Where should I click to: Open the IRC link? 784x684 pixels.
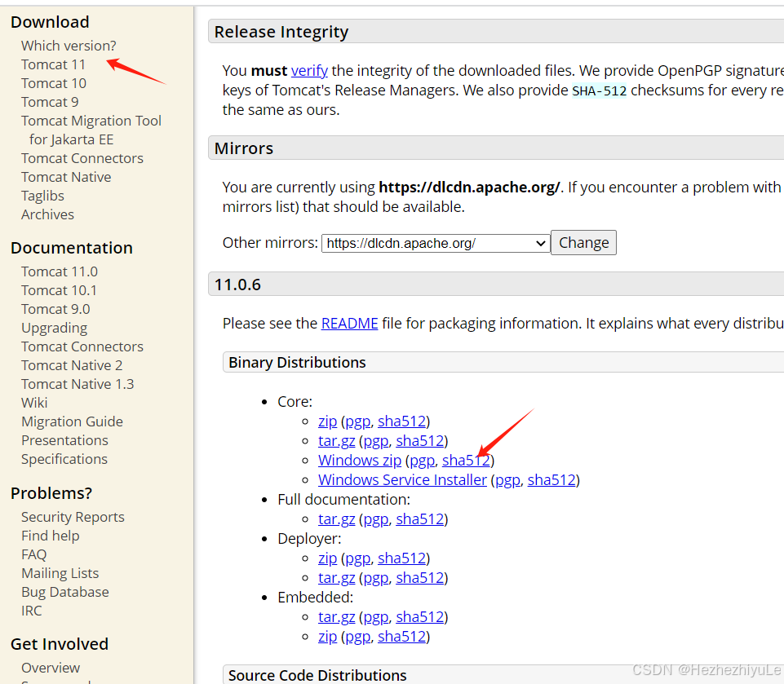pyautogui.click(x=31, y=611)
